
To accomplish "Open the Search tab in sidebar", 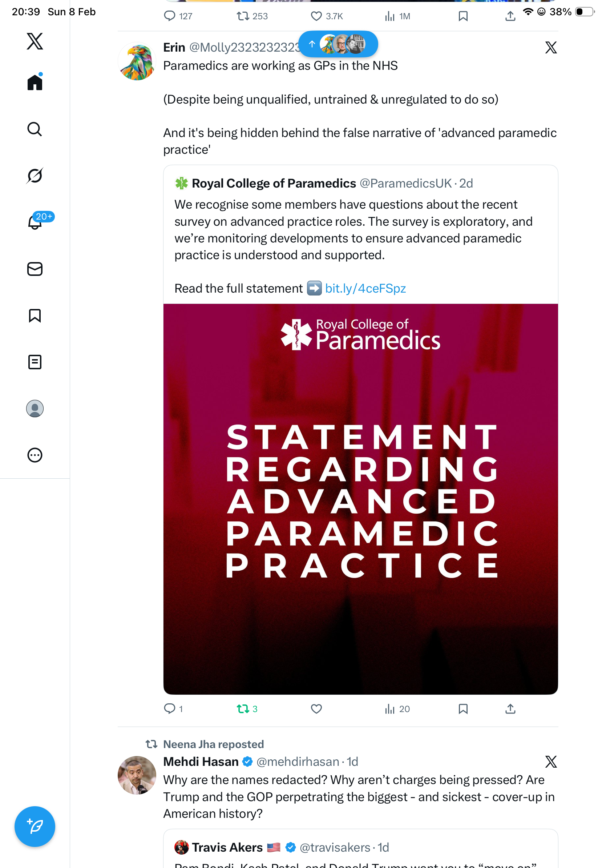I will click(35, 129).
